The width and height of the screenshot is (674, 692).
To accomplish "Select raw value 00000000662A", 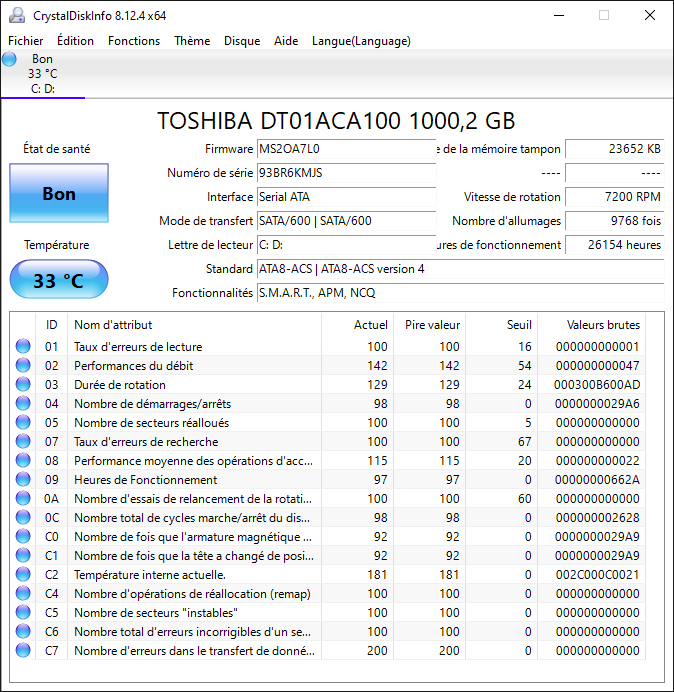I will pos(597,479).
